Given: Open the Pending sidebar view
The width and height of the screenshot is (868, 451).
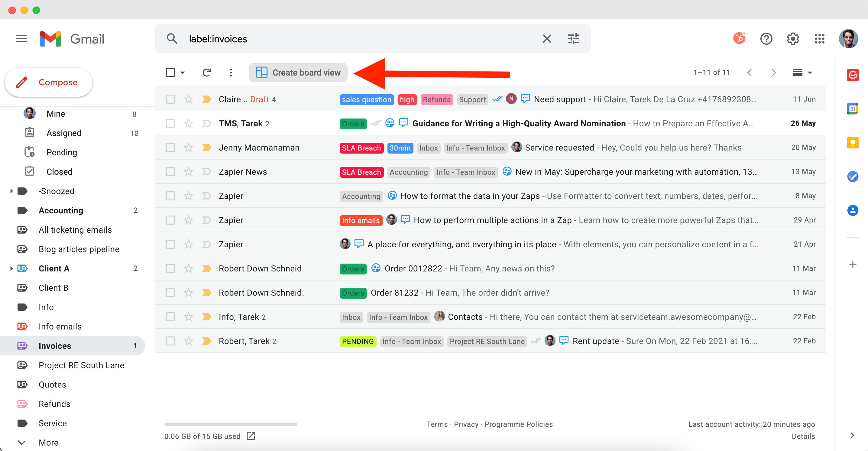Looking at the screenshot, I should click(x=62, y=152).
